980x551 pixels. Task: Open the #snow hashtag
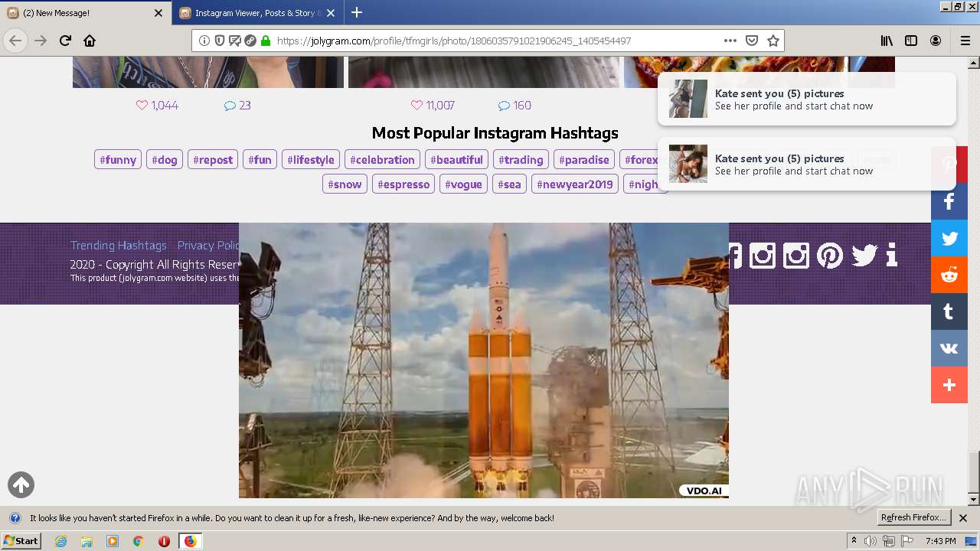(345, 184)
